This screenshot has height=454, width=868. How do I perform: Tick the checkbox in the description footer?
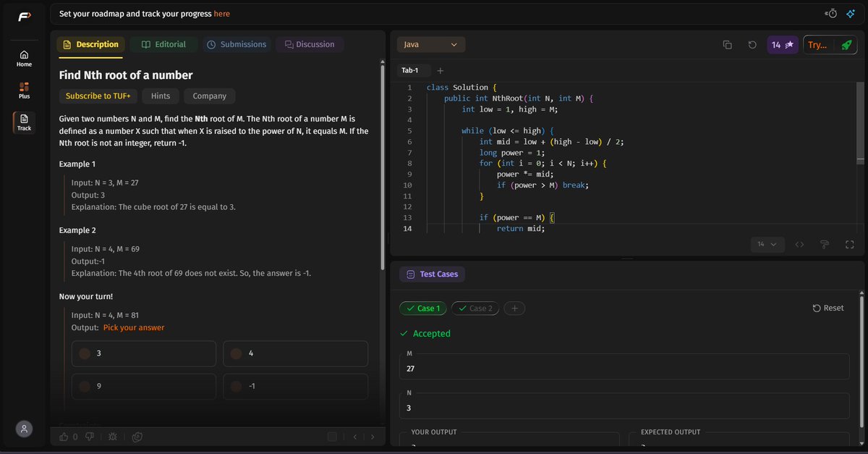tap(332, 437)
